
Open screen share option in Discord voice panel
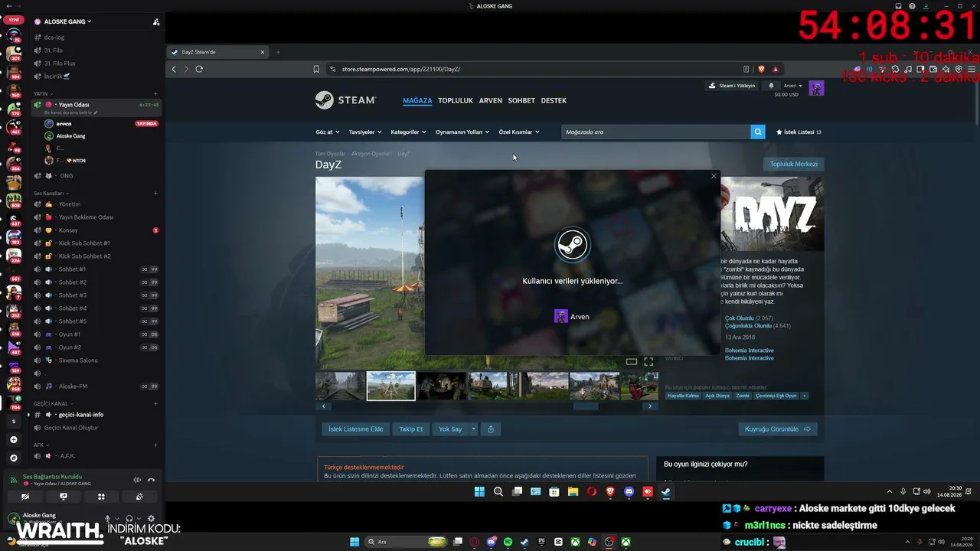pos(64,497)
